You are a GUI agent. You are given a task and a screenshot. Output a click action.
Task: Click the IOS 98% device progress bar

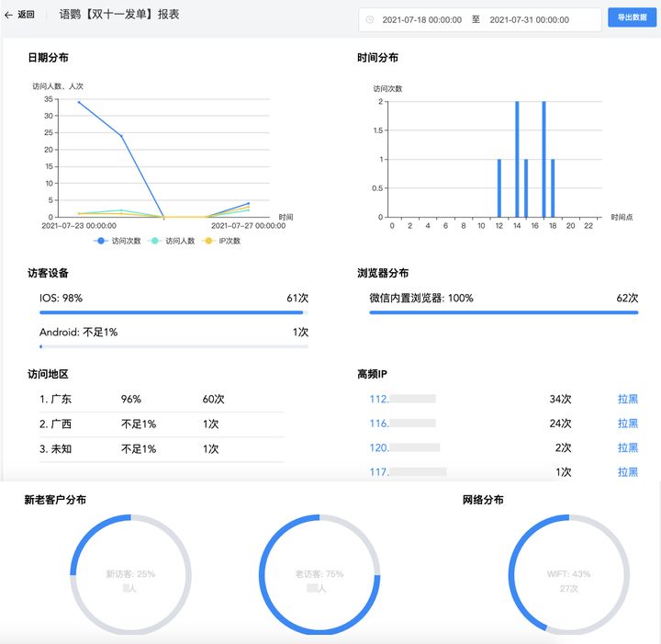click(x=173, y=312)
